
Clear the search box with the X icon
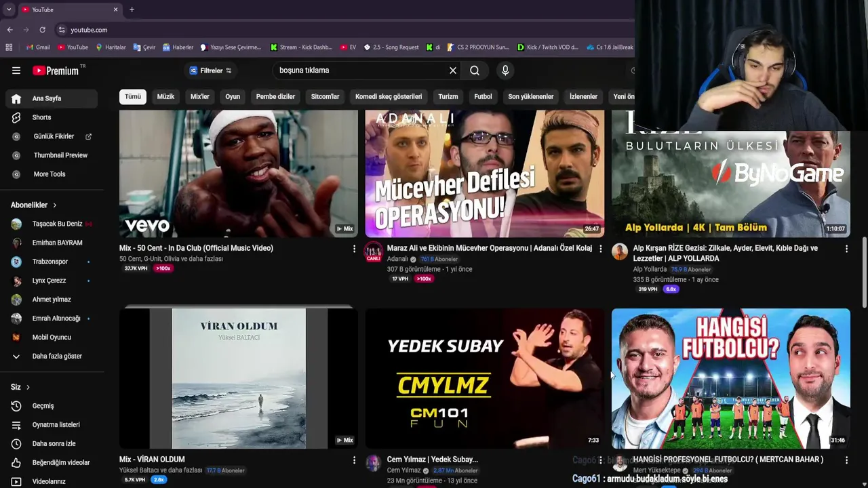453,70
